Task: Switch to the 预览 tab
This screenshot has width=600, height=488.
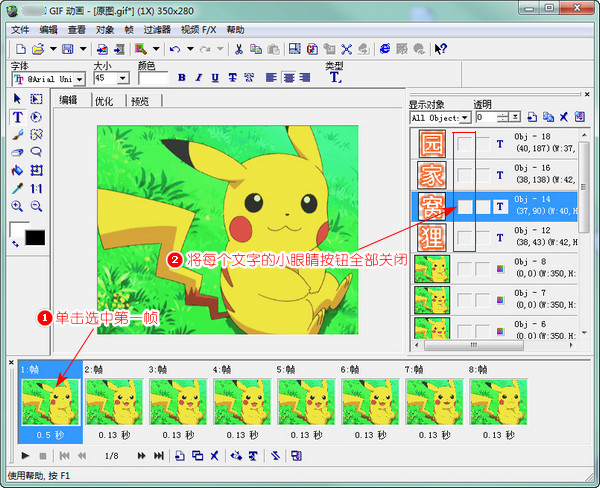Action: [140, 101]
